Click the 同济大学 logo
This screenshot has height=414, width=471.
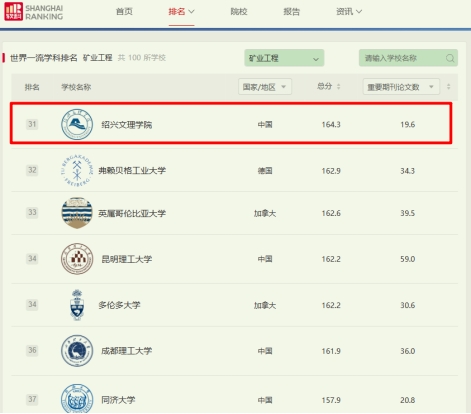[77, 399]
